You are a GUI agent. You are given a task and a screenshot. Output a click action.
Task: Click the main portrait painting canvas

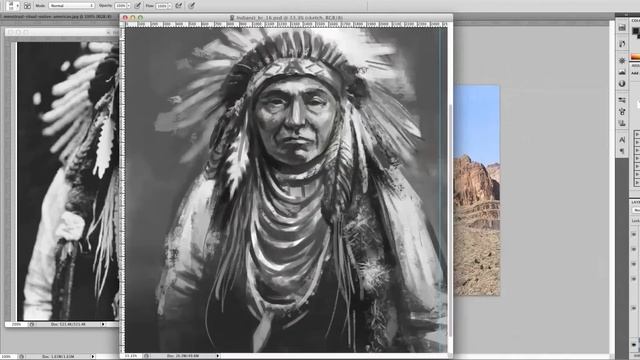coord(286,190)
